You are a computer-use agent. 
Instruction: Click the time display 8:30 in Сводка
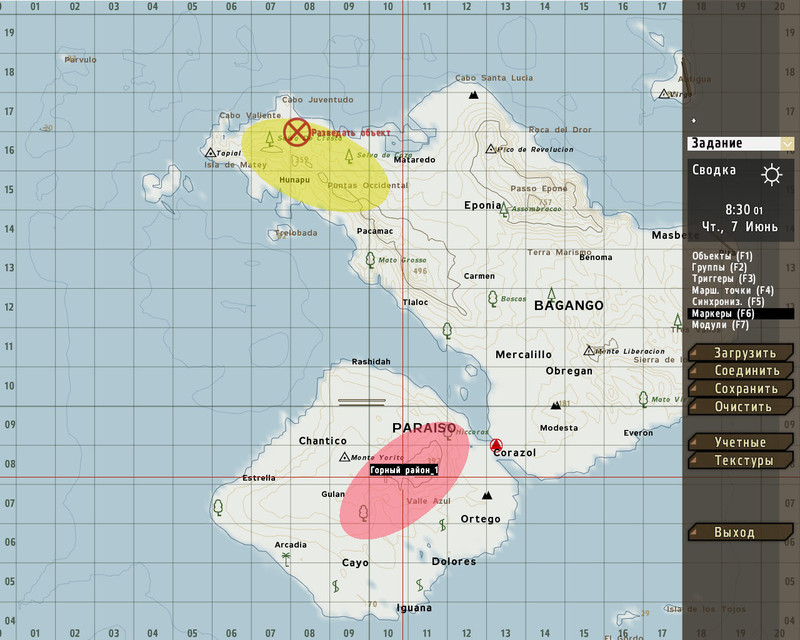[x=738, y=210]
